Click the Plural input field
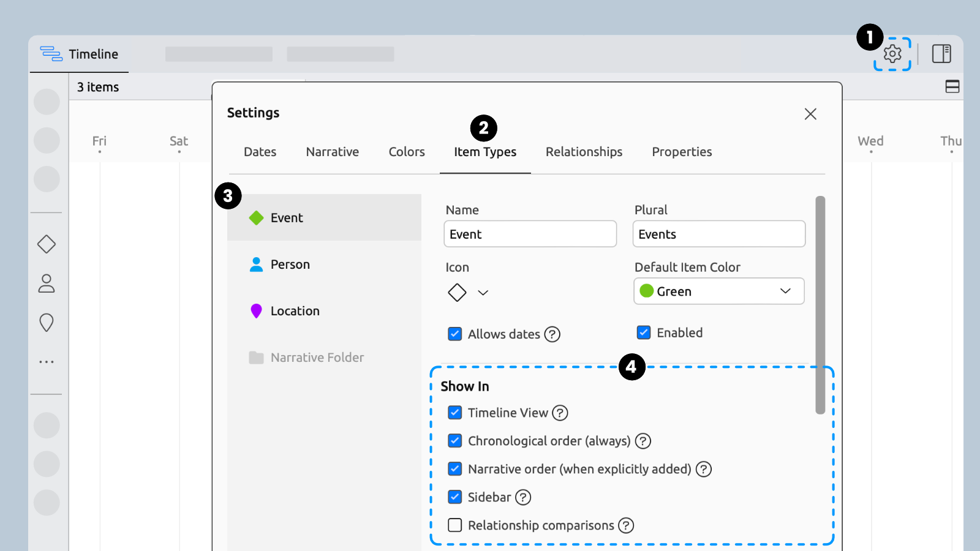This screenshot has height=551, width=980. point(719,234)
